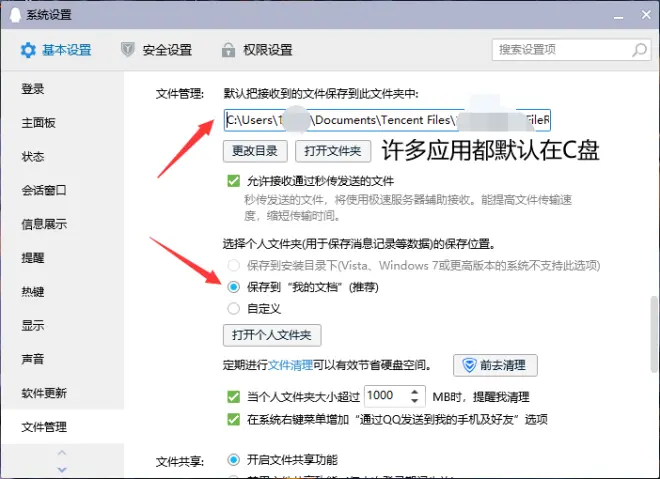Click the shield icon on 前去清理 button
The width and height of the screenshot is (660, 479).
(469, 365)
